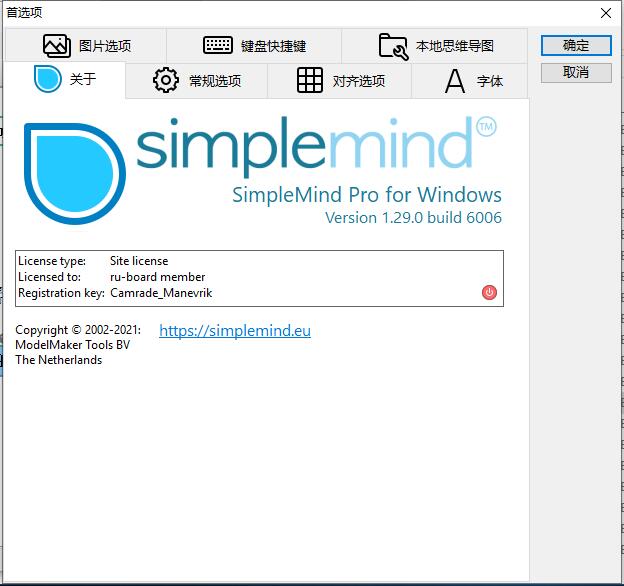
Task: Click the grid icon for 对齐选项
Action: 310,81
